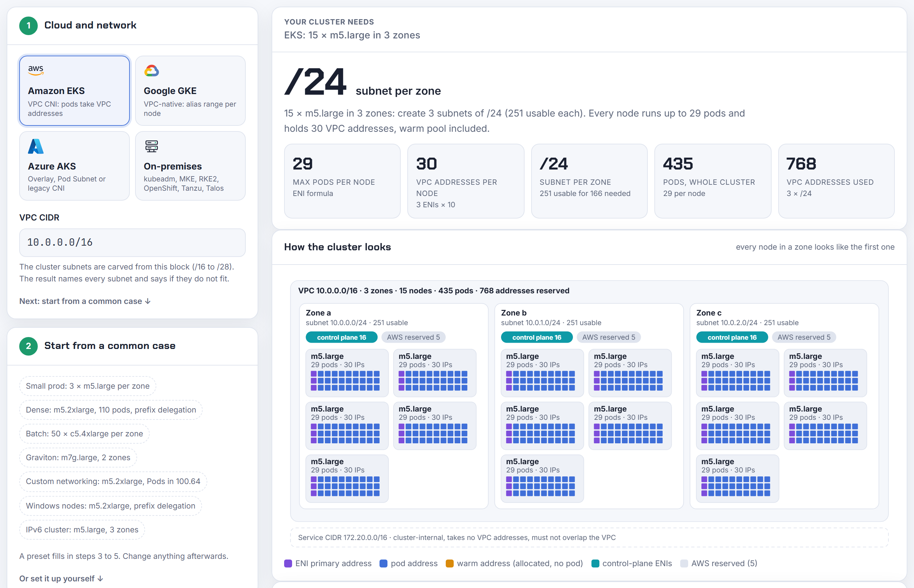Click Zone b 'AWS reserved 5' badge
Viewport: 914px width, 588px height.
click(x=609, y=337)
